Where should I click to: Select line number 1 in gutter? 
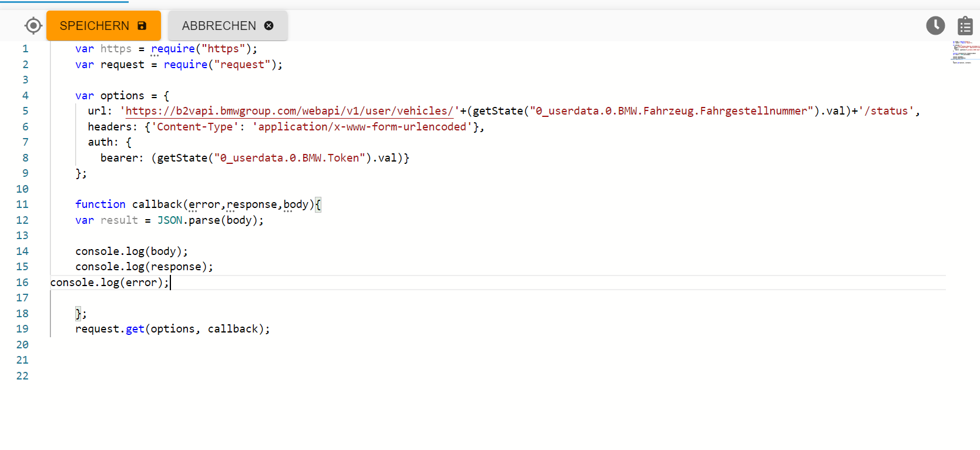pos(25,49)
